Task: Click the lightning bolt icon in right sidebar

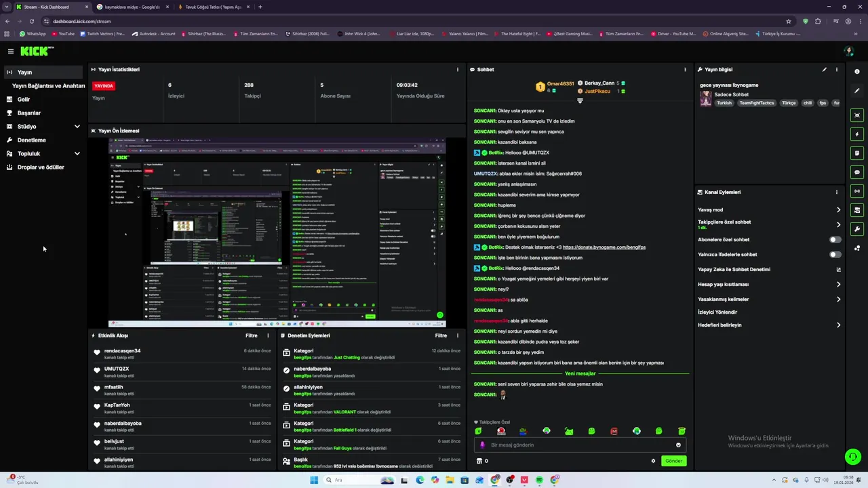Action: [x=857, y=134]
